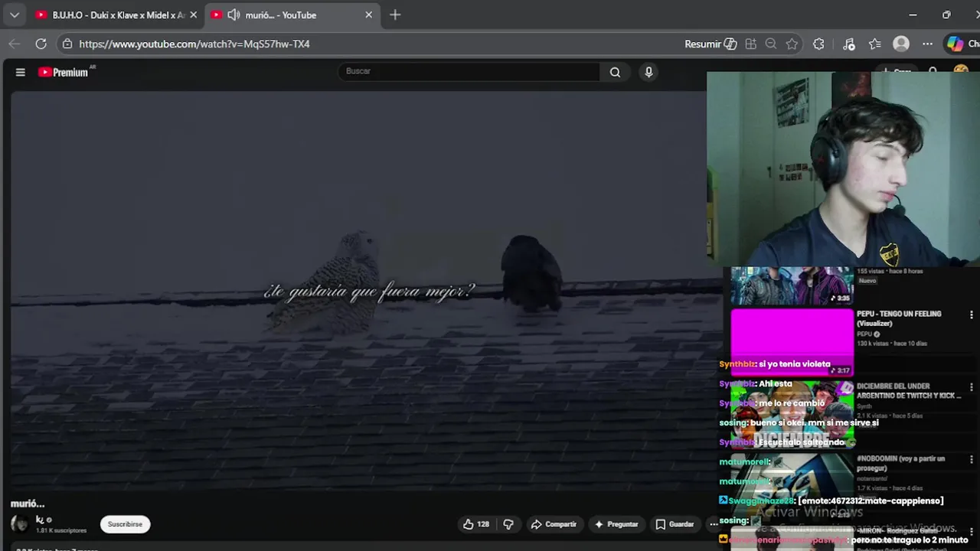Image resolution: width=980 pixels, height=551 pixels.
Task: Click the Guardar save button
Action: tap(675, 524)
